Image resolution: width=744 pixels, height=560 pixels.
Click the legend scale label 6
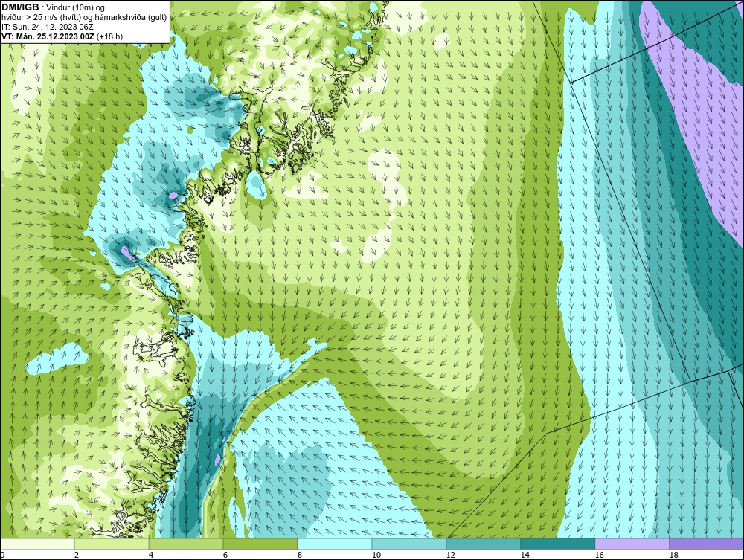click(225, 555)
